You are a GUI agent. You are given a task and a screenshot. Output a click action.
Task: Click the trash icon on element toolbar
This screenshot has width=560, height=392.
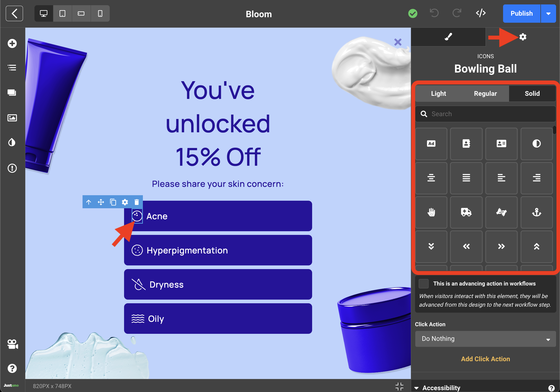coord(137,202)
